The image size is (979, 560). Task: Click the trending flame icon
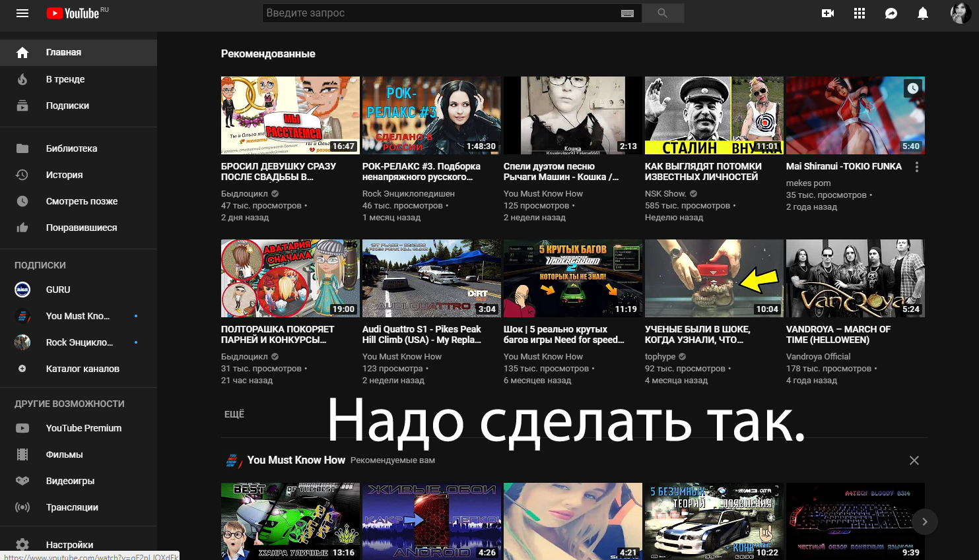tap(22, 79)
